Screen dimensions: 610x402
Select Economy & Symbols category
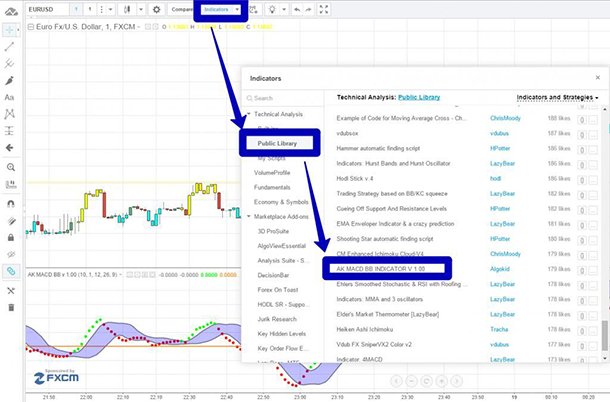281,202
